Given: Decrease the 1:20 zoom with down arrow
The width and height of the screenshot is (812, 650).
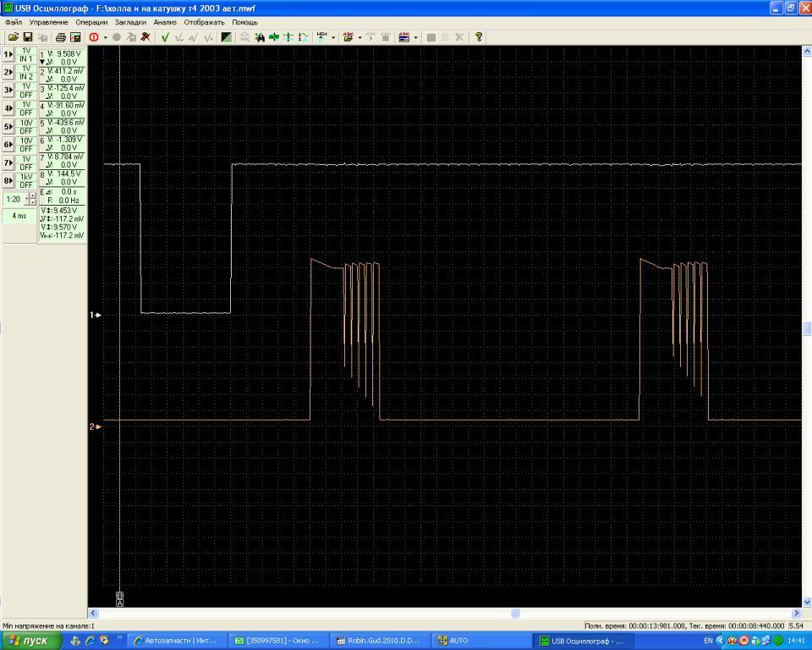Looking at the screenshot, I should click(32, 202).
